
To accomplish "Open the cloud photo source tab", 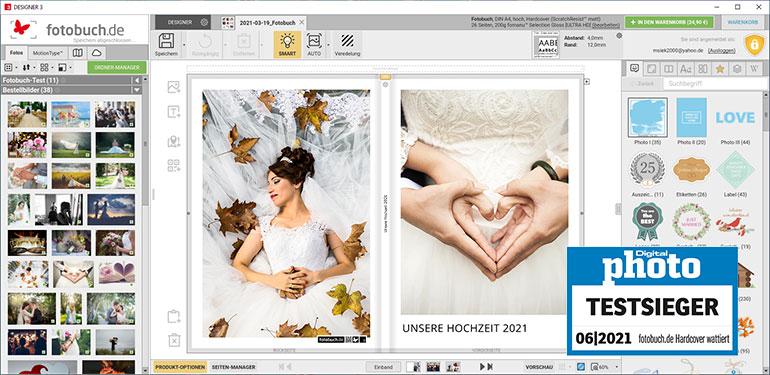I will point(96,53).
